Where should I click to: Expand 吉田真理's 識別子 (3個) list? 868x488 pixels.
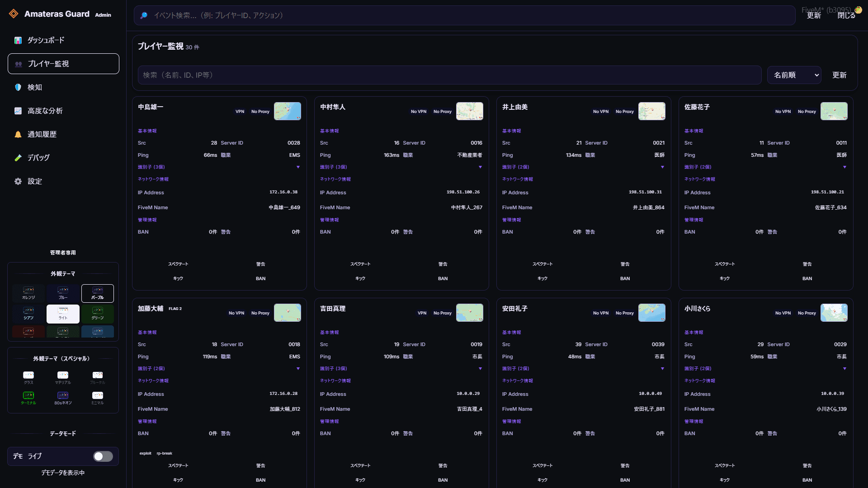401,369
